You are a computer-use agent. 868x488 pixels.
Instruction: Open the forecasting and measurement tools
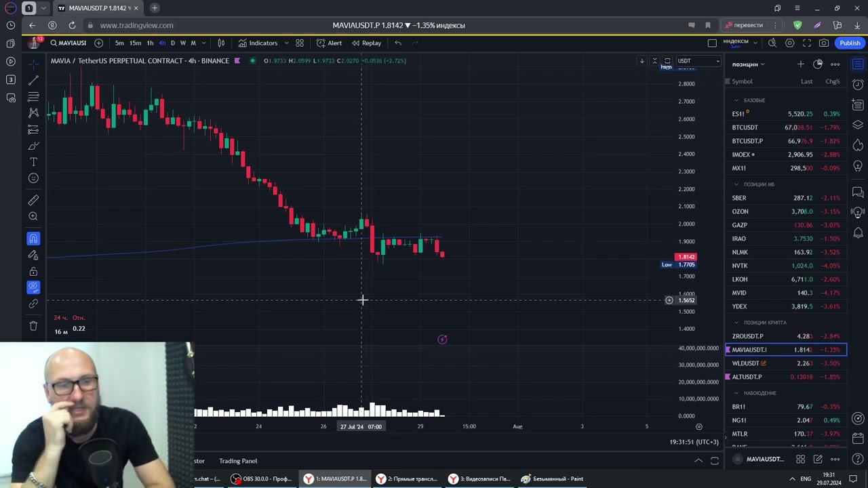coord(33,129)
